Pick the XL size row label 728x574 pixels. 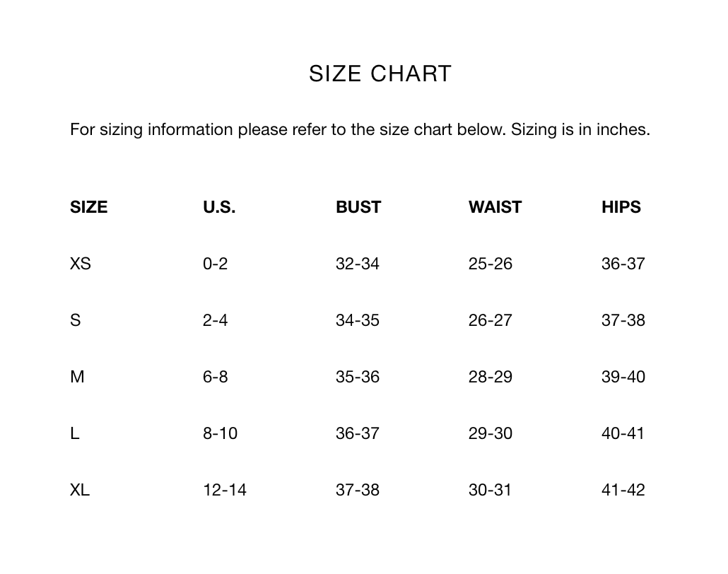[x=80, y=490]
